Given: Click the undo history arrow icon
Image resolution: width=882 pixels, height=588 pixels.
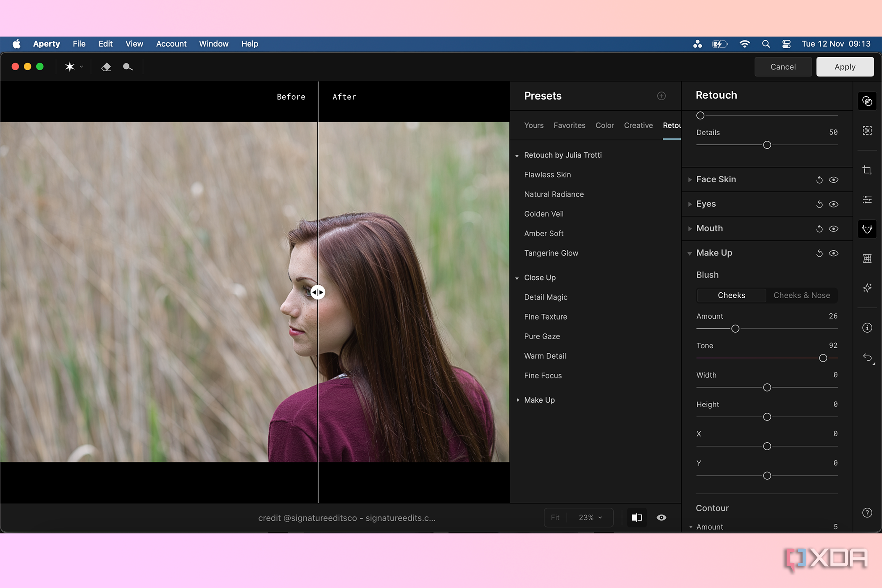Looking at the screenshot, I should [867, 357].
